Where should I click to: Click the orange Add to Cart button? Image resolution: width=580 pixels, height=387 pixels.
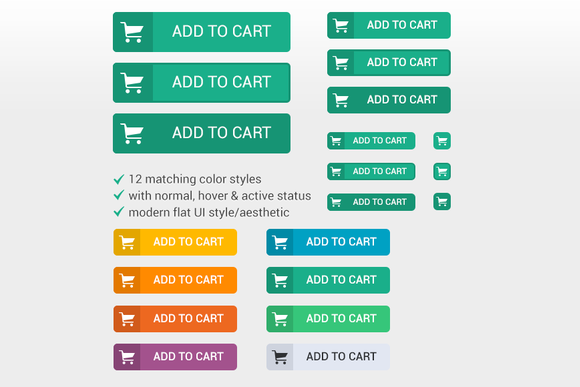(175, 280)
